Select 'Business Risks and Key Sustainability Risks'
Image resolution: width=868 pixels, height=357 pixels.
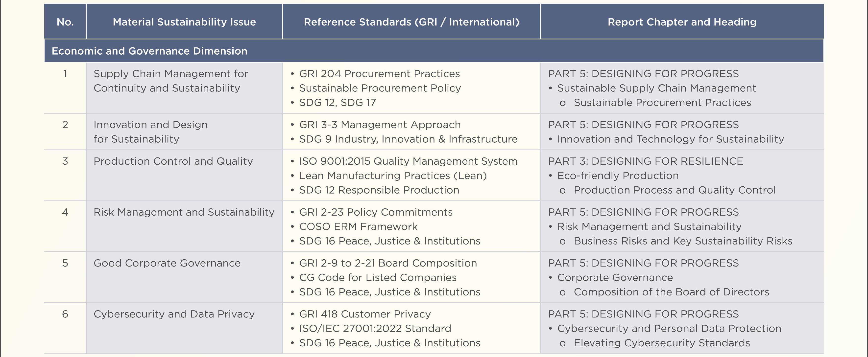click(683, 241)
